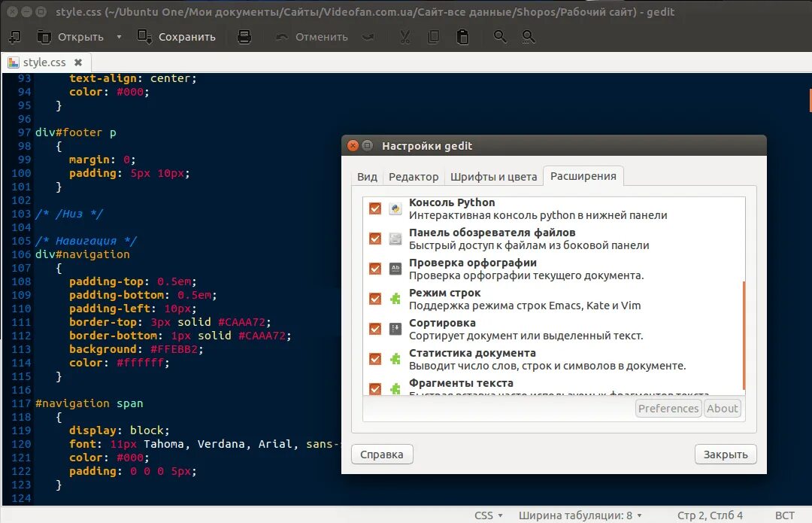This screenshot has height=523, width=812.
Task: Click the Закрыть button
Action: click(x=725, y=454)
